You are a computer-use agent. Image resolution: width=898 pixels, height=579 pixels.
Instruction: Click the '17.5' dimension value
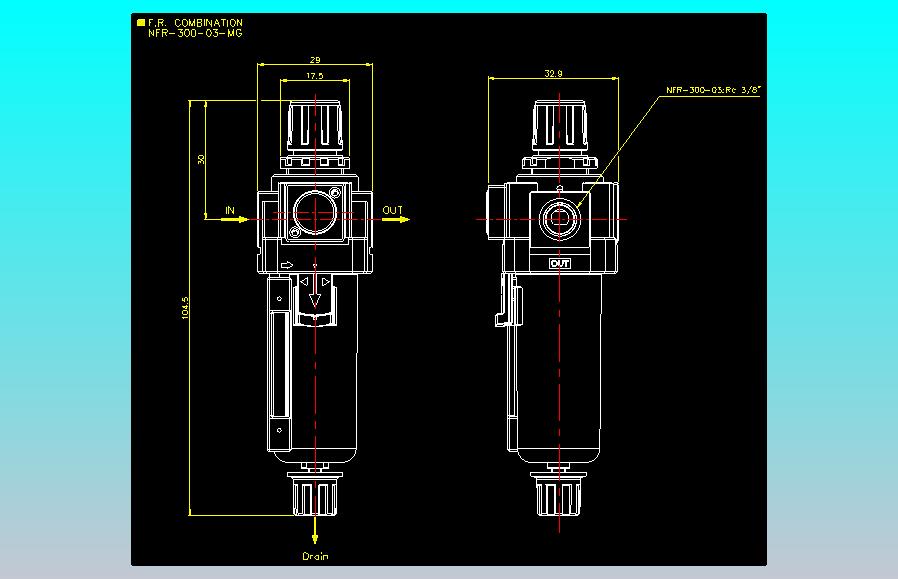pyautogui.click(x=315, y=76)
